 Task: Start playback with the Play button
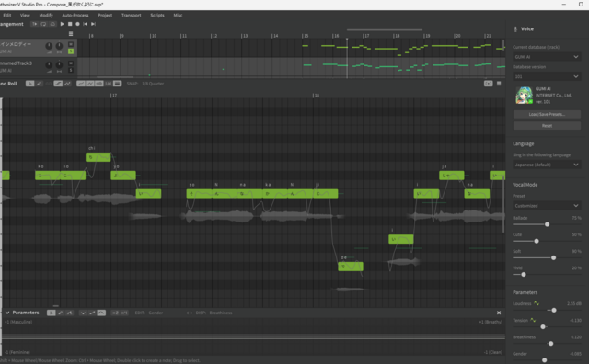click(x=63, y=24)
